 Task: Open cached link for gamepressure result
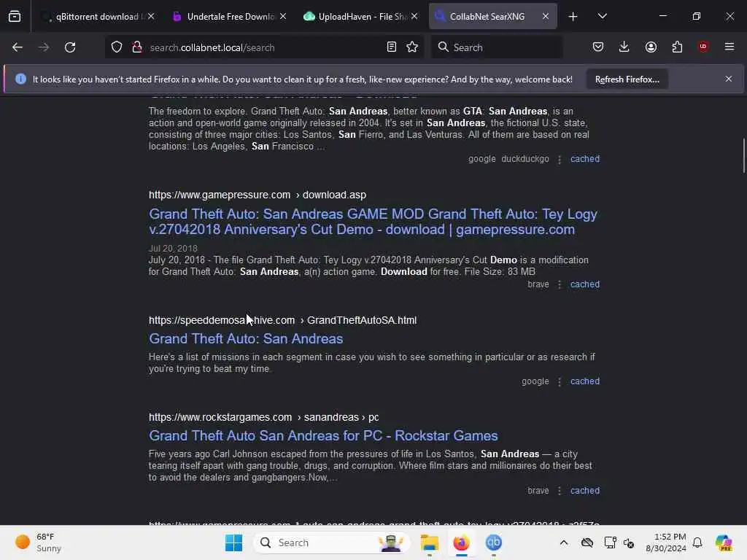585,284
